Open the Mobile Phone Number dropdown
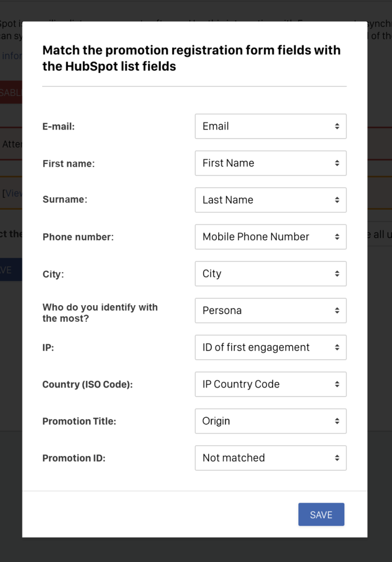 [270, 237]
